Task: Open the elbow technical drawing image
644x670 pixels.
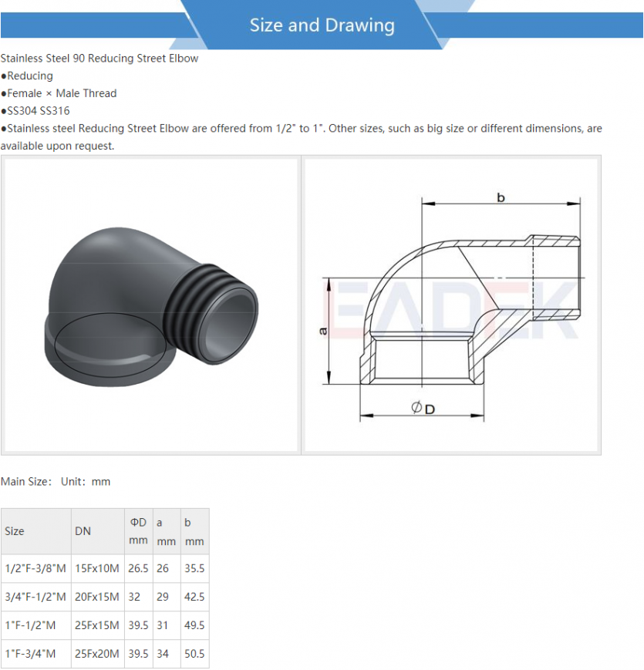Action: [452, 305]
